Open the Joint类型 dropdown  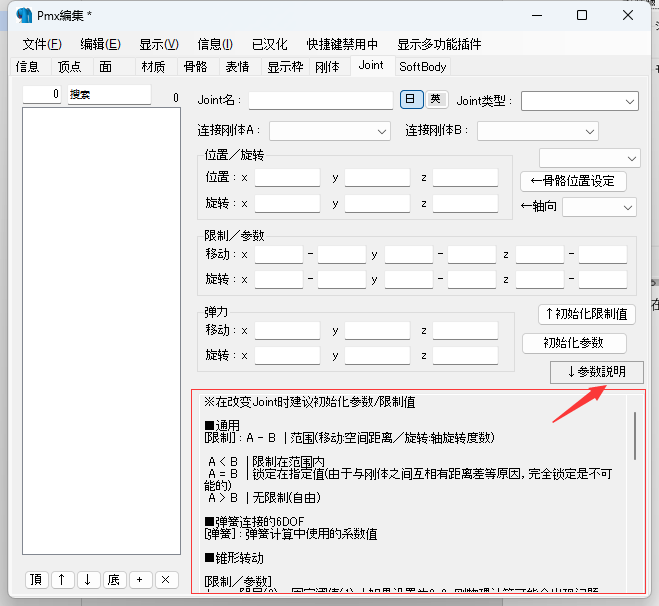(x=579, y=101)
